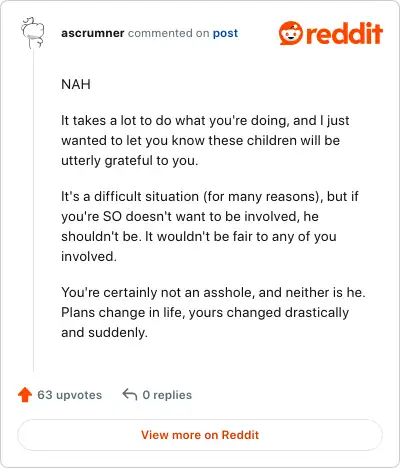
Task: Click the line "Plans change in life"
Action: point(205,313)
